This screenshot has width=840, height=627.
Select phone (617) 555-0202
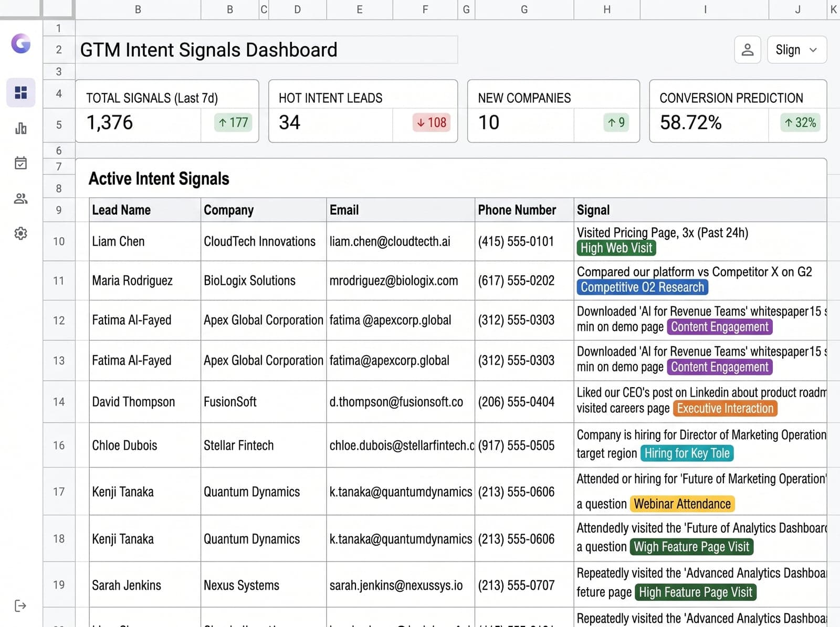(516, 281)
